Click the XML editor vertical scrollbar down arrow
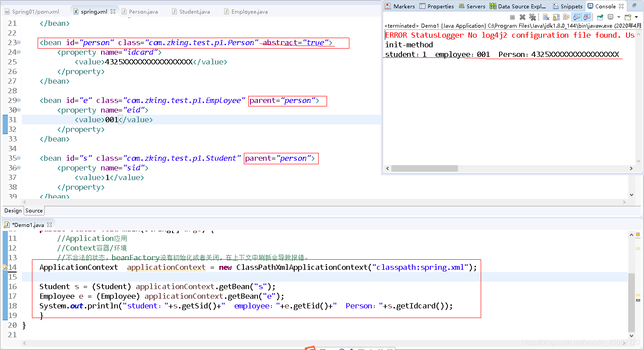Viewport: 644px width, 350px height. [x=631, y=195]
